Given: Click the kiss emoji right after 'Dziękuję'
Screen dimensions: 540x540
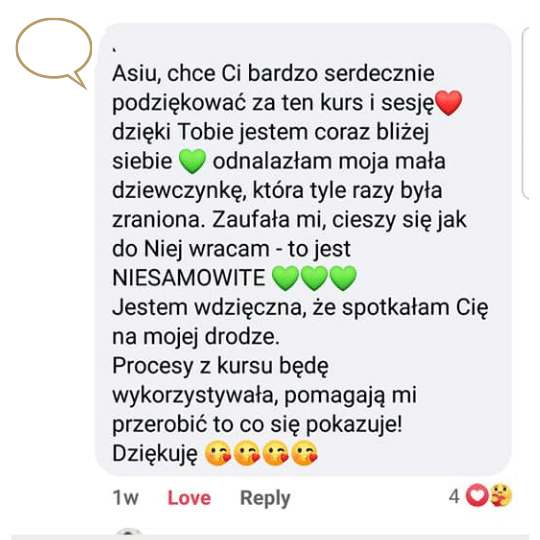Looking at the screenshot, I should click(218, 453).
